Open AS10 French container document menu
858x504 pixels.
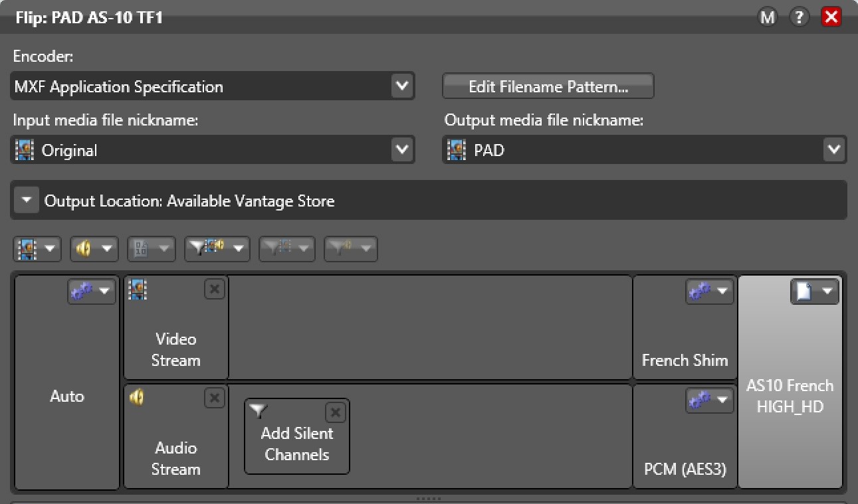[x=815, y=291]
